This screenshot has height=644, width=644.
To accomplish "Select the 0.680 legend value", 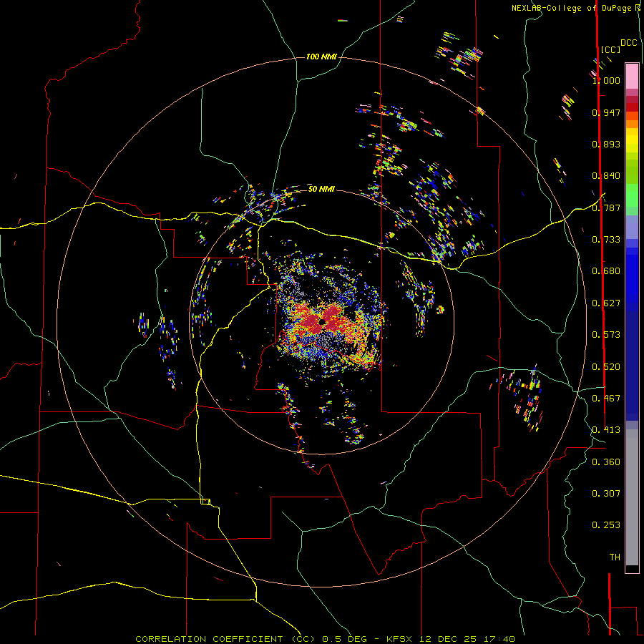I will pyautogui.click(x=606, y=271).
